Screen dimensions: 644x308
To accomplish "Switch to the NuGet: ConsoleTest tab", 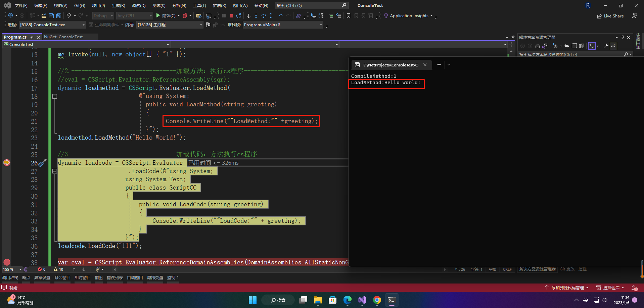I will pyautogui.click(x=63, y=37).
